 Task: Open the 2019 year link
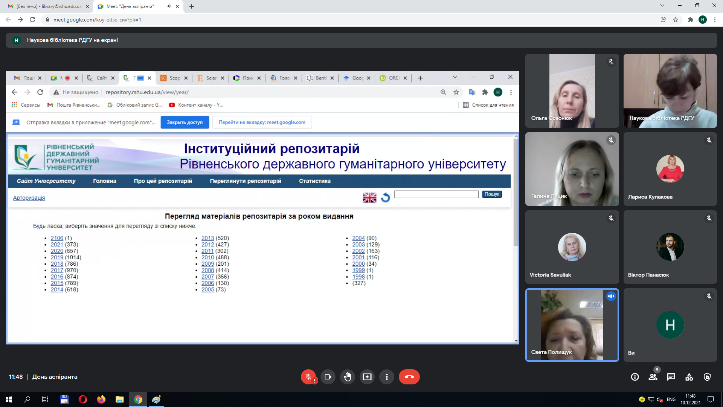57,258
